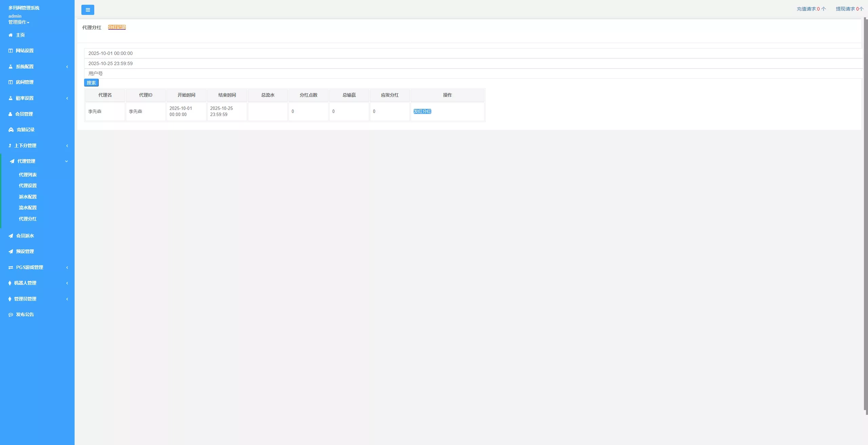Viewport: 868px width, 445px height.
Task: Click the home icon beside 主页
Action: 11,35
